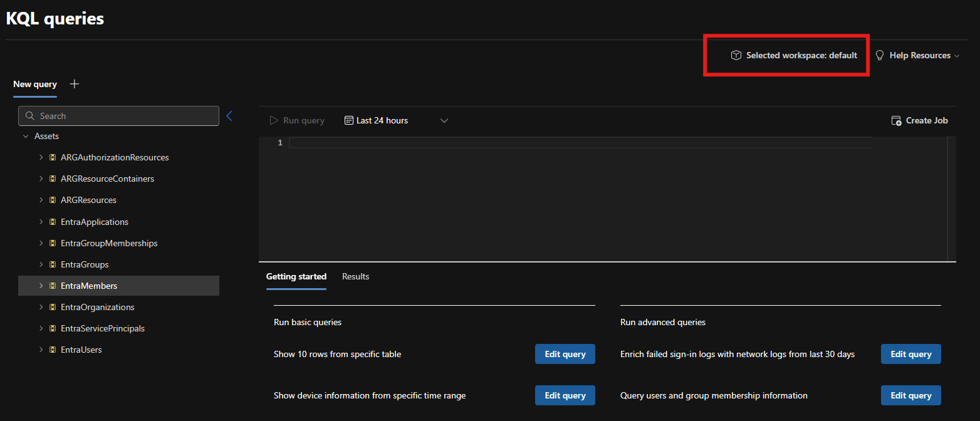
Task: Open the Last 24 hours time range dropdown
Action: 444,120
